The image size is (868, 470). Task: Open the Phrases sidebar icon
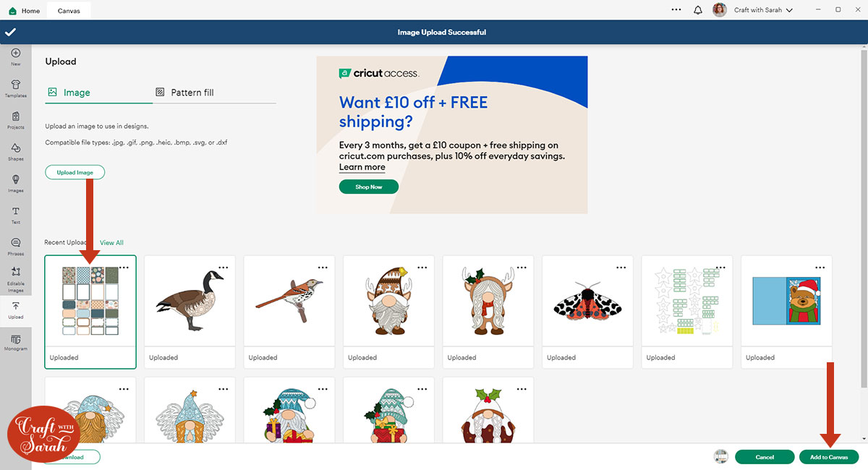[x=16, y=247]
